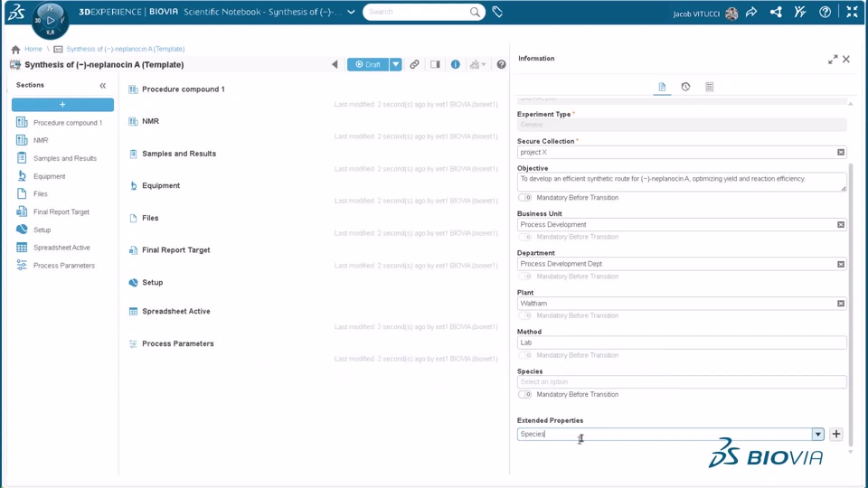Add a new section with plus button
The width and height of the screenshot is (868, 488).
coord(62,105)
